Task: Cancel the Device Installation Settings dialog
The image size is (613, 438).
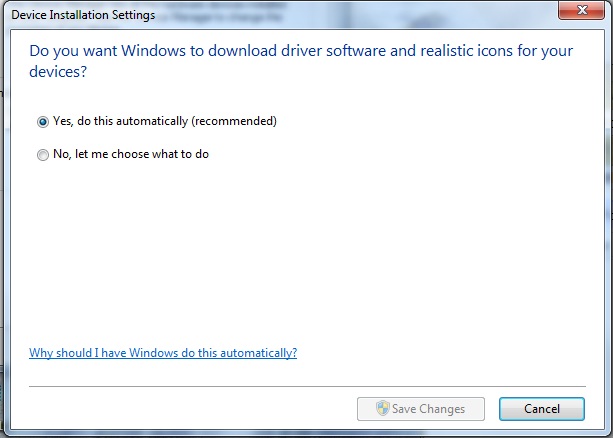Action: coord(542,409)
